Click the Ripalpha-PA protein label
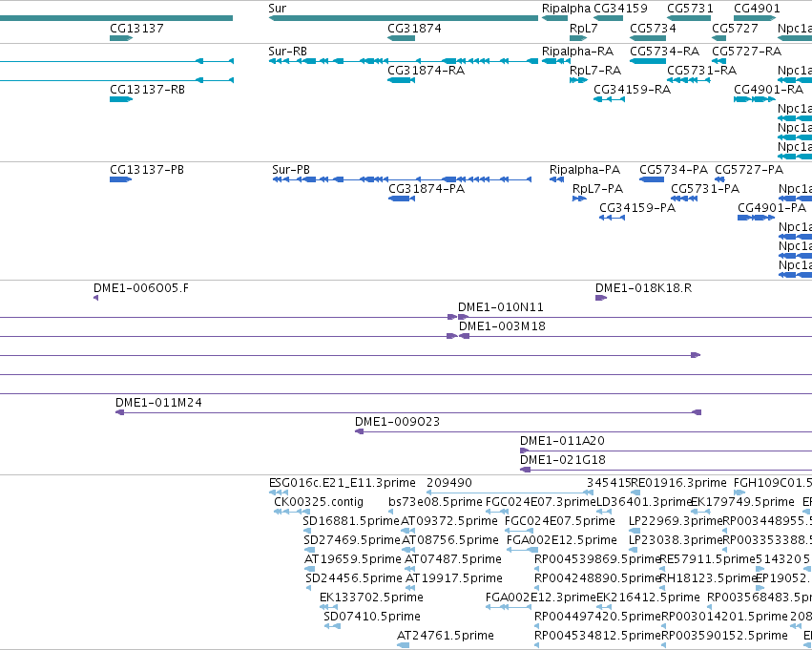The image size is (812, 650). click(585, 170)
